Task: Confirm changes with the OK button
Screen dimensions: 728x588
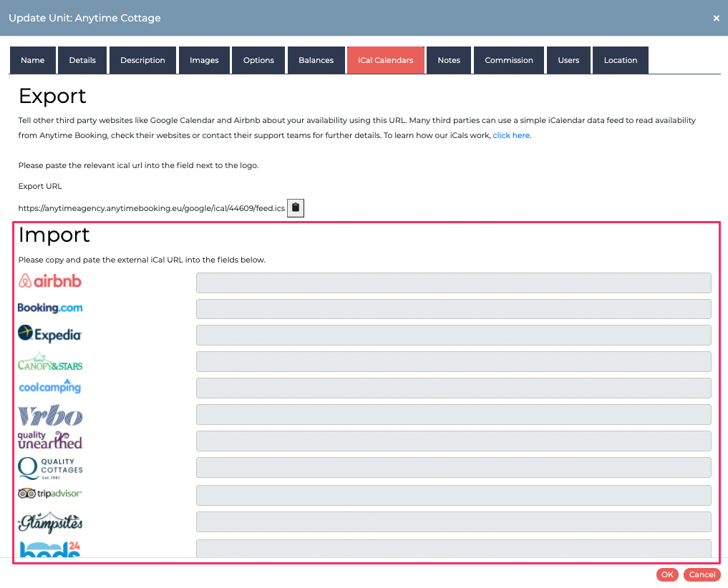Action: (x=667, y=574)
